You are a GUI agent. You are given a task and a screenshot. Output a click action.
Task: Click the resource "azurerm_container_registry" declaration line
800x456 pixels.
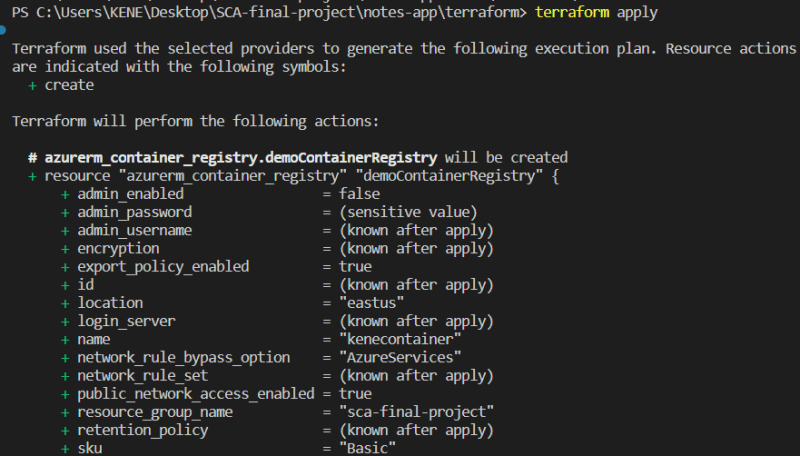pyautogui.click(x=294, y=176)
